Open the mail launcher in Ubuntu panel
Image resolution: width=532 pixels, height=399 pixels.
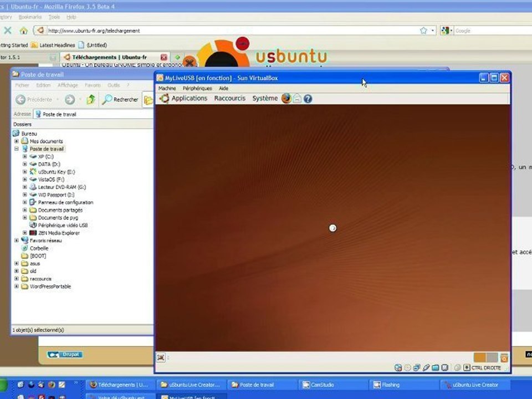297,99
